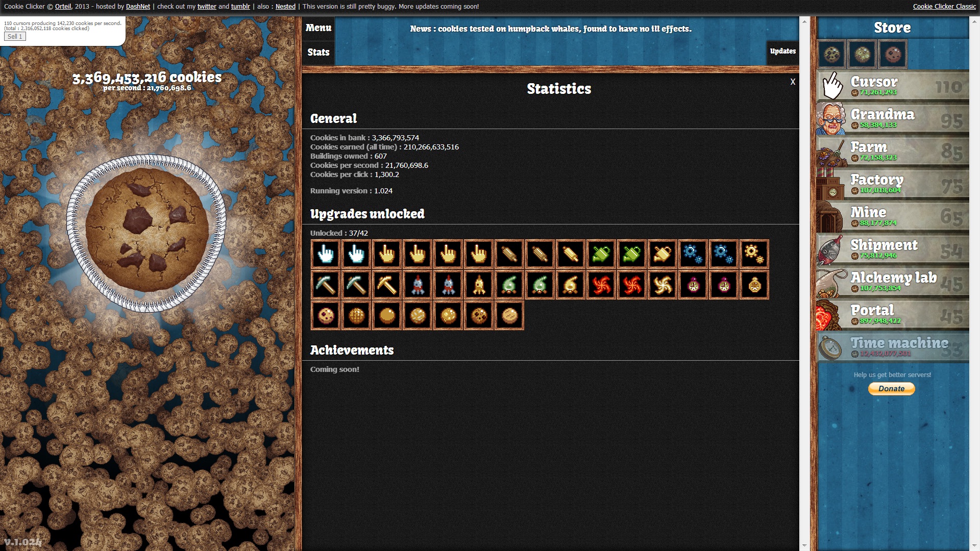This screenshot has width=980, height=551.
Task: Open the Stats tab
Action: coord(318,52)
